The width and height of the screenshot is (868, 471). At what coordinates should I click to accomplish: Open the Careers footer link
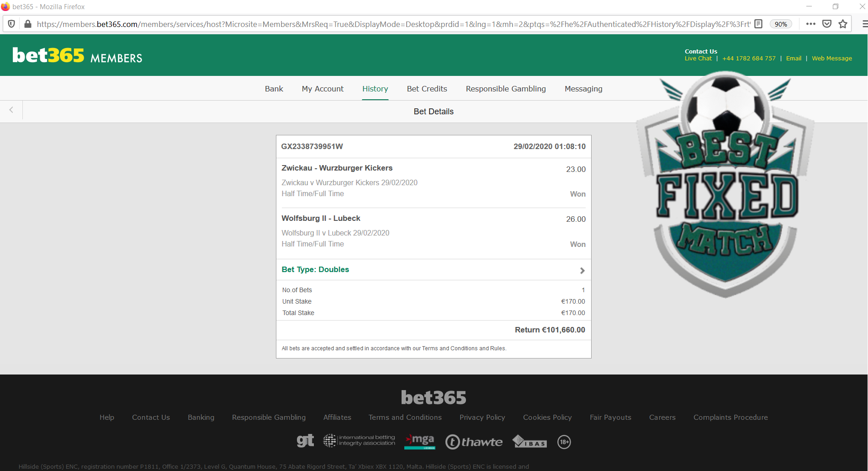tap(662, 417)
